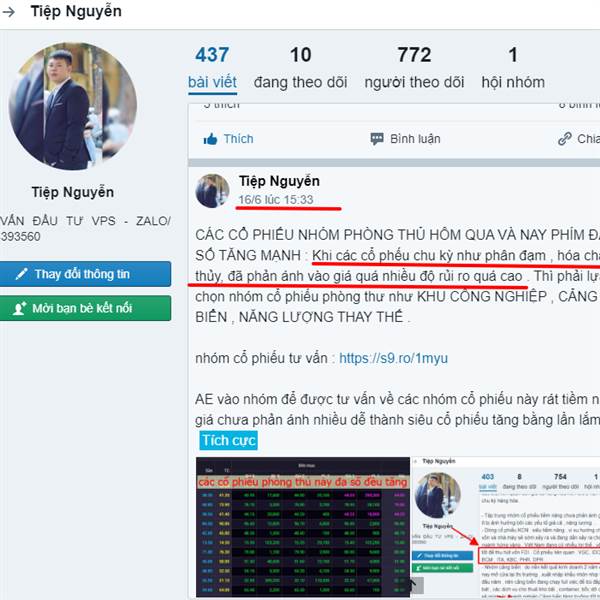
Task: Open the 10 đang theo dõi tab
Action: [x=300, y=69]
